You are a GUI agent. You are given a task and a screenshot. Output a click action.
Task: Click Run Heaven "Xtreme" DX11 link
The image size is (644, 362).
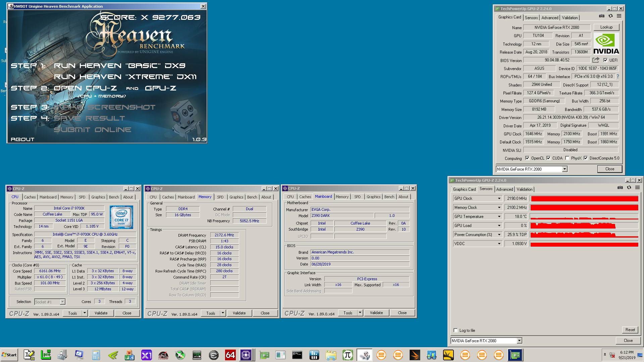pos(125,77)
